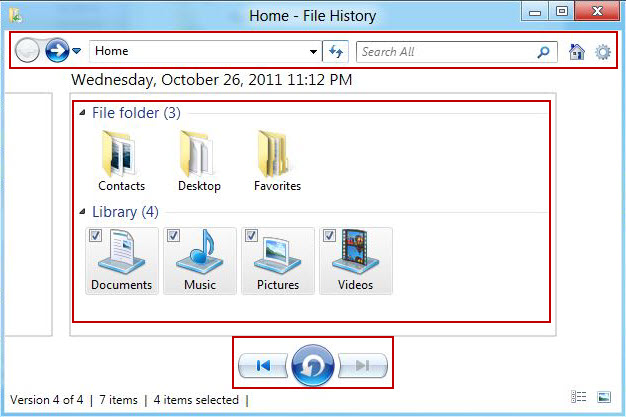This screenshot has height=417, width=626.
Task: Click the 7 items status text
Action: [x=118, y=400]
